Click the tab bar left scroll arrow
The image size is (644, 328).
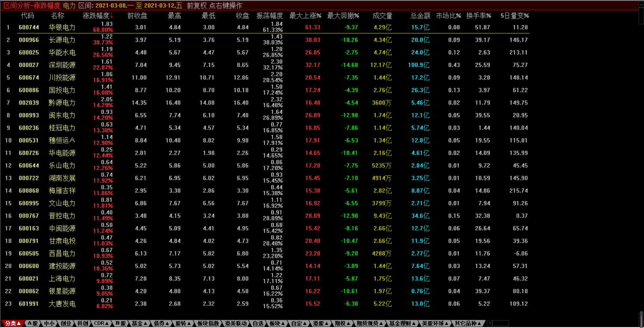(x=490, y=323)
